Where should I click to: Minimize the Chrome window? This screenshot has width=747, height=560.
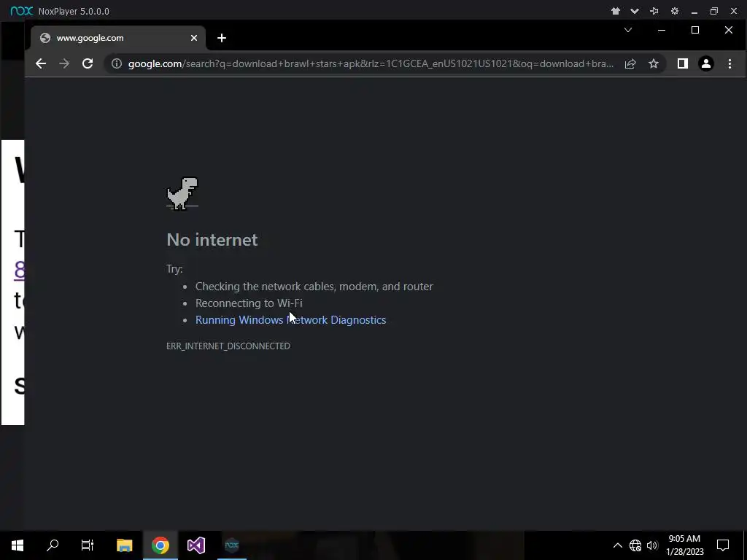662,30
